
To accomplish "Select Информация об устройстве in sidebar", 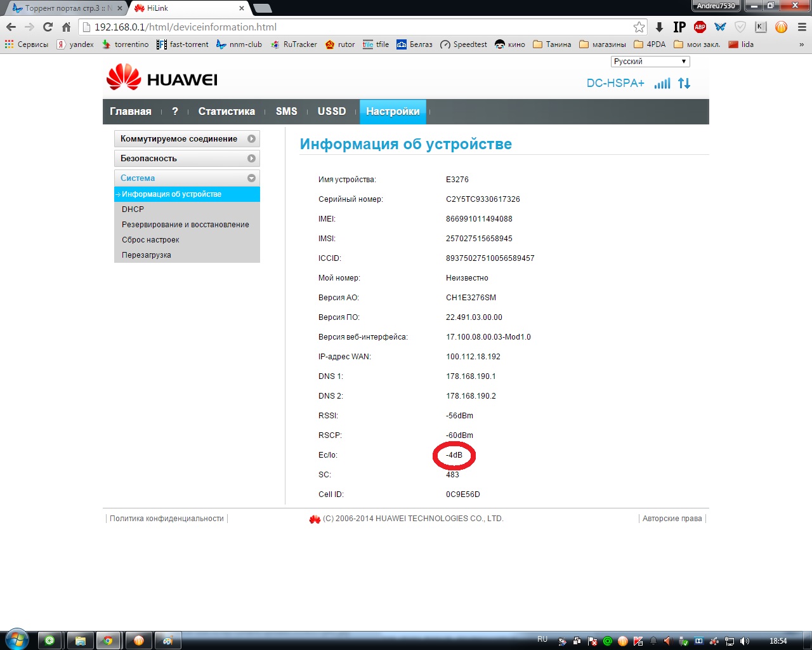I will coord(187,194).
